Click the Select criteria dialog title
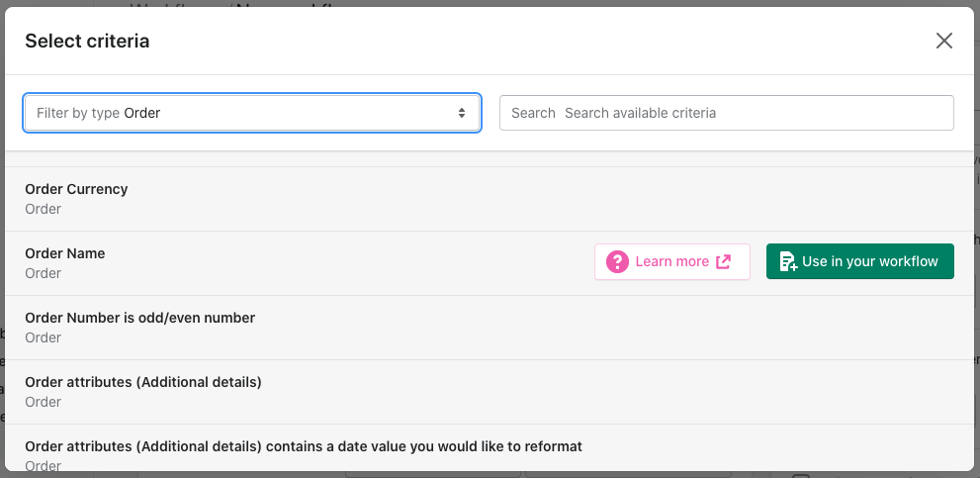This screenshot has height=478, width=980. [87, 41]
